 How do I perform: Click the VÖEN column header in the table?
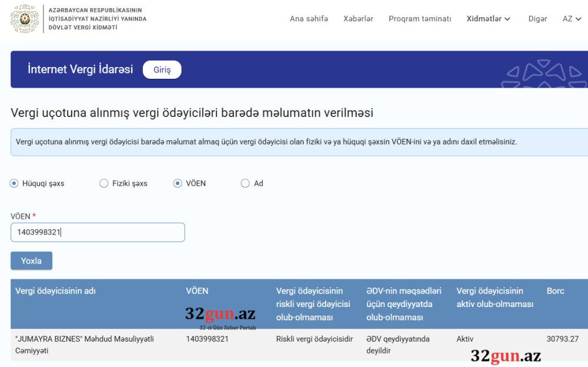pyautogui.click(x=197, y=291)
